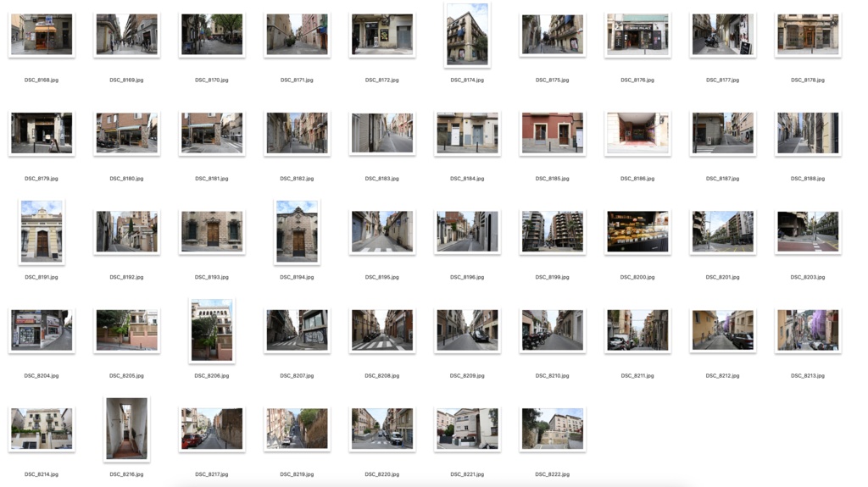The height and width of the screenshot is (487, 868).
Task: Select the DSC_8204.jpg corner shop thumbnail
Action: click(x=42, y=329)
